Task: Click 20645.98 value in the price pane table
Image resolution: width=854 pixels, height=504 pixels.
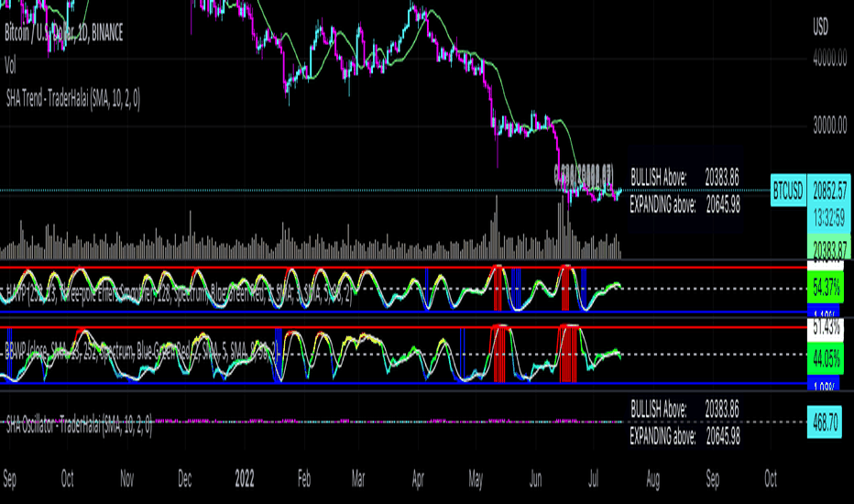Action: [723, 204]
